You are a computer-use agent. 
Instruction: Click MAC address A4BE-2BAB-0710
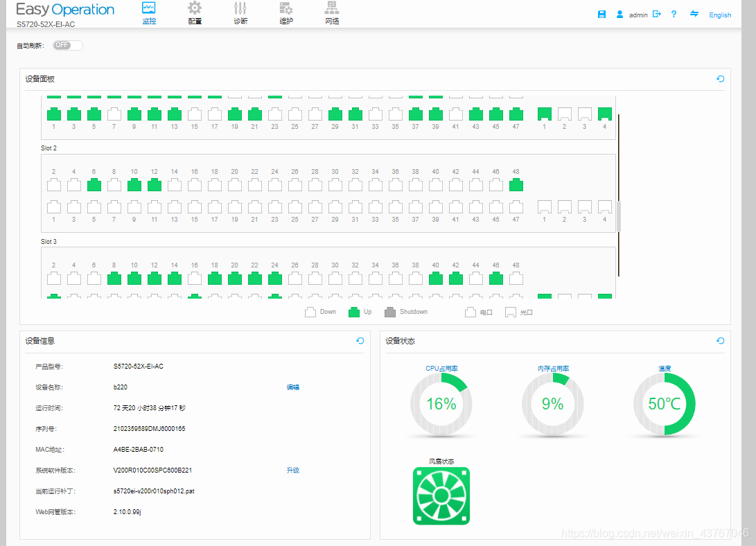point(139,450)
